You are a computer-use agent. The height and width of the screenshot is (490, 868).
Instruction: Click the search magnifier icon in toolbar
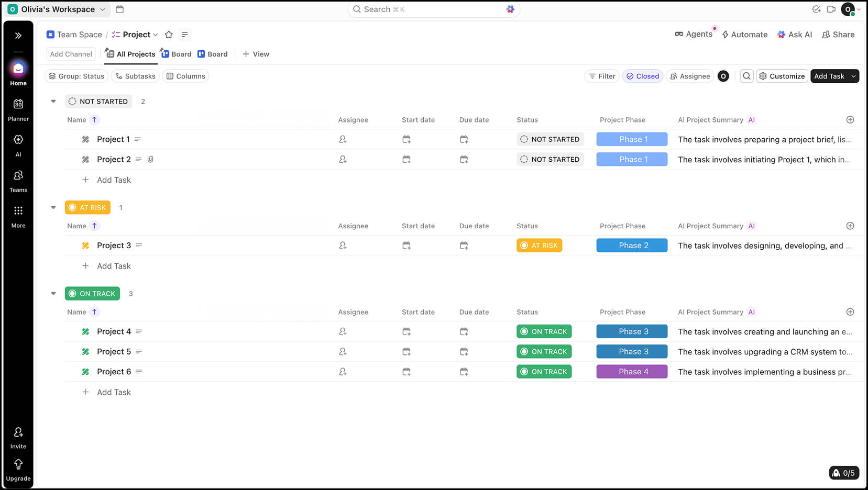(746, 76)
